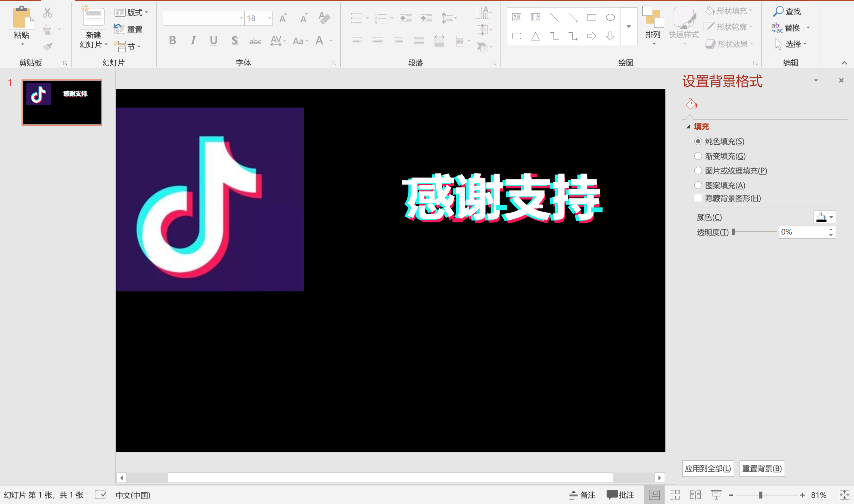The width and height of the screenshot is (854, 504).
Task: Start Slide Show from status bar
Action: point(716,495)
